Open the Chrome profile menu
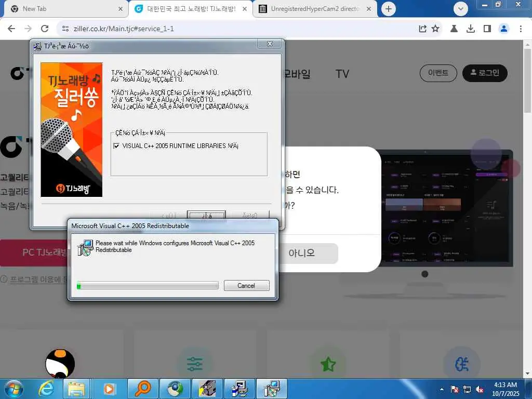Image resolution: width=532 pixels, height=399 pixels. point(504,29)
